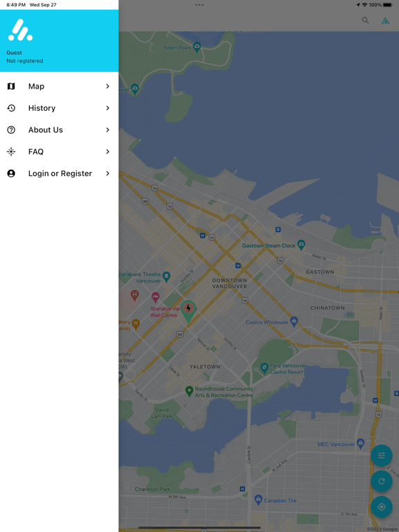The width and height of the screenshot is (399, 532).
Task: Tap the refresh map button
Action: [x=382, y=481]
